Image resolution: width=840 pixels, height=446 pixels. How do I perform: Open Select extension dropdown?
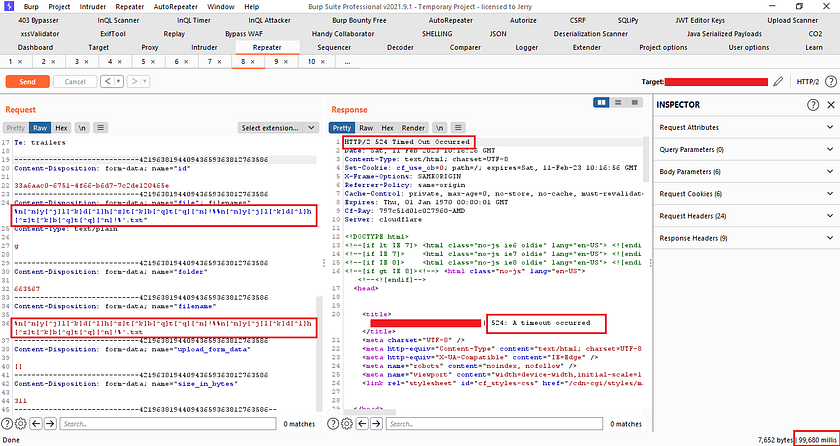pyautogui.click(x=278, y=128)
